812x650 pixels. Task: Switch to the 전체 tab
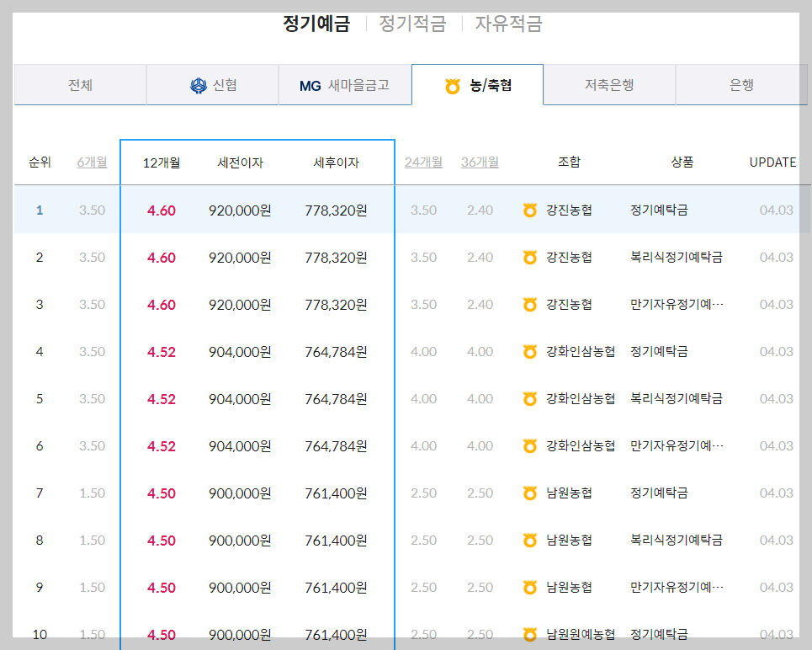pos(80,84)
